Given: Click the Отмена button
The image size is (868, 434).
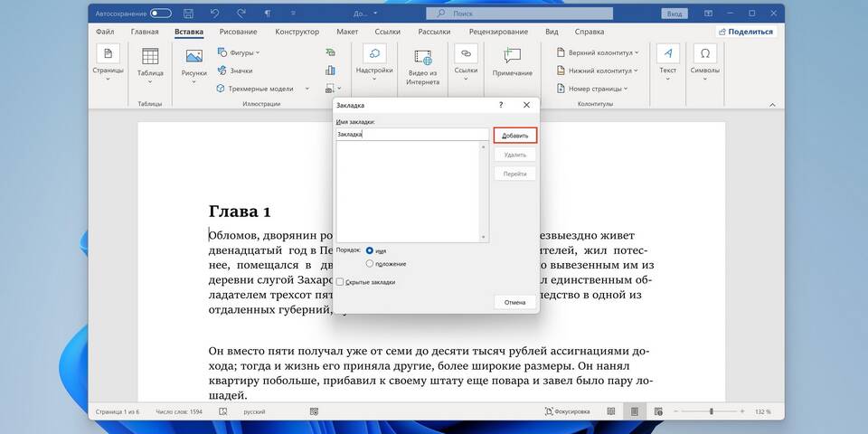Looking at the screenshot, I should [x=514, y=302].
